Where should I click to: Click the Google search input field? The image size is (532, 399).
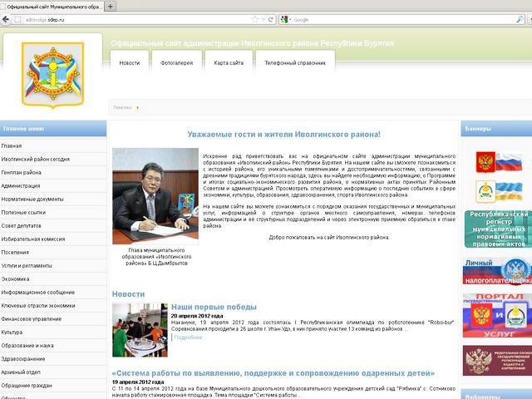(404, 20)
